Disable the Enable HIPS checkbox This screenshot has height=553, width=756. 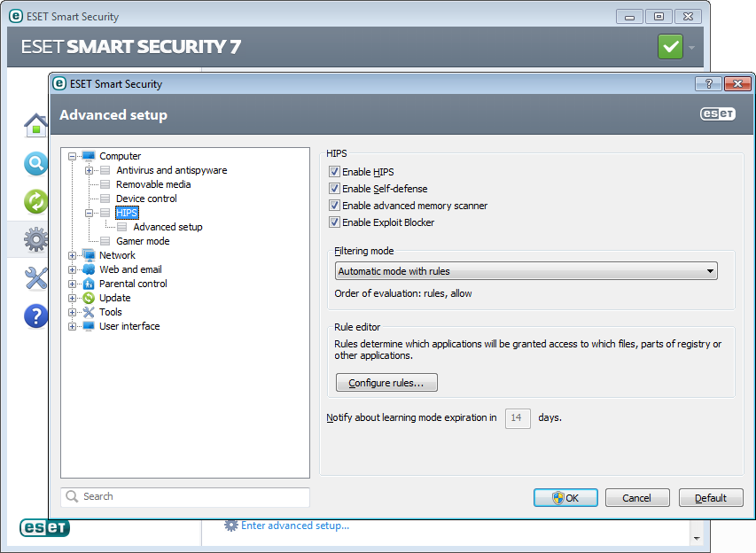point(334,172)
